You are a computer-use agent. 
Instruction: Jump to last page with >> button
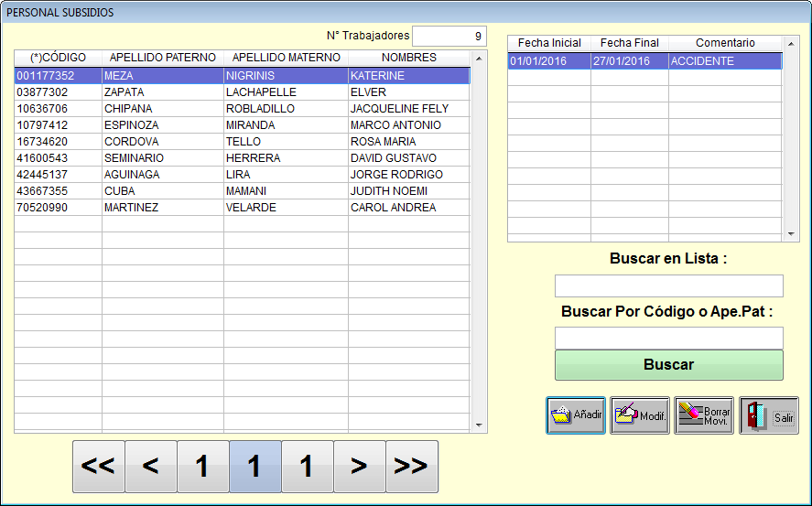pyautogui.click(x=411, y=467)
